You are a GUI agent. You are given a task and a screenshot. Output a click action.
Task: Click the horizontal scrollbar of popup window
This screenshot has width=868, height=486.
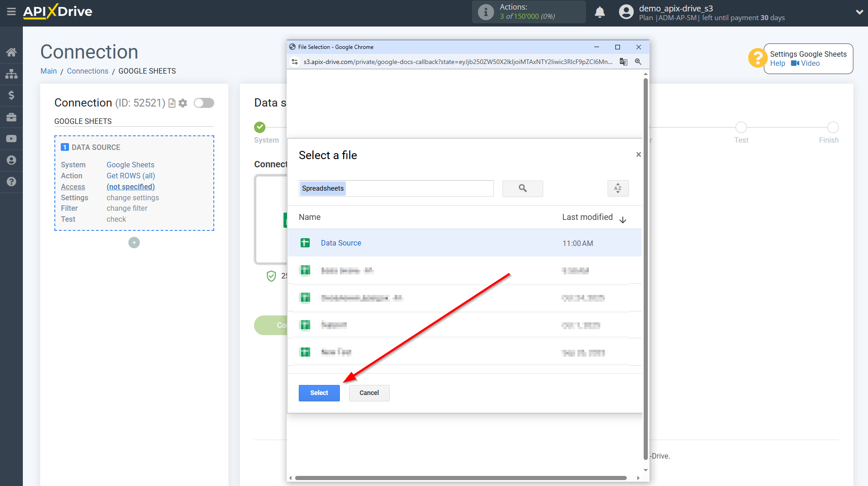(x=460, y=478)
